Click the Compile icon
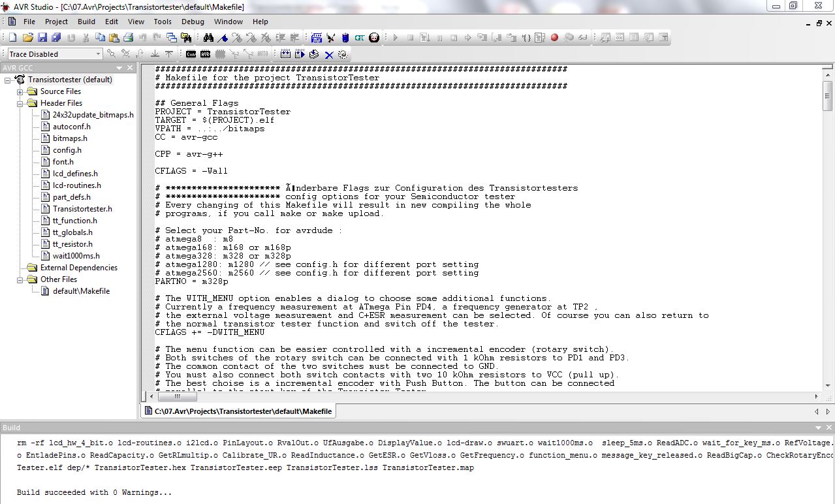 314,54
